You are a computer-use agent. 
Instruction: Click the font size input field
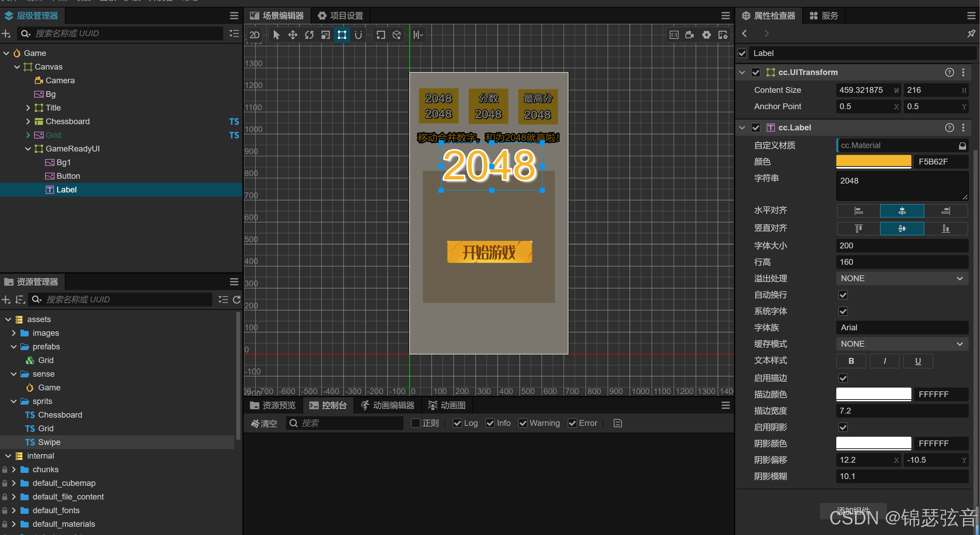pos(901,246)
